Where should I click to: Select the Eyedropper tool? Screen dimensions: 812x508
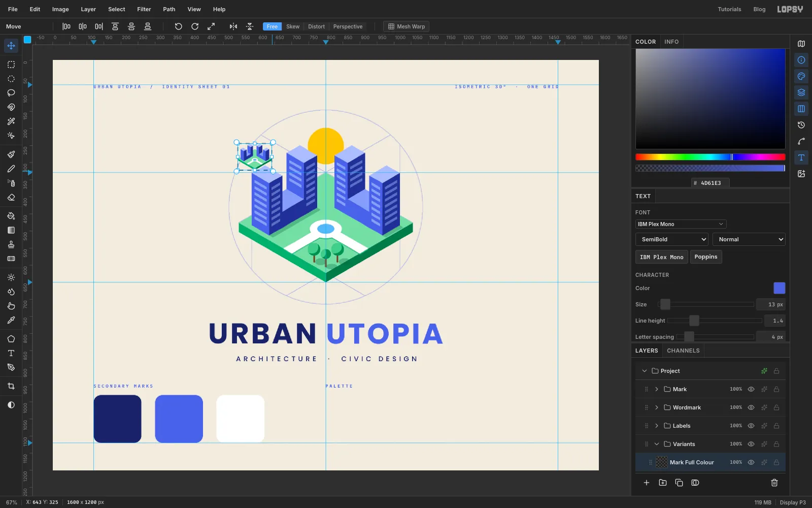[x=11, y=320]
